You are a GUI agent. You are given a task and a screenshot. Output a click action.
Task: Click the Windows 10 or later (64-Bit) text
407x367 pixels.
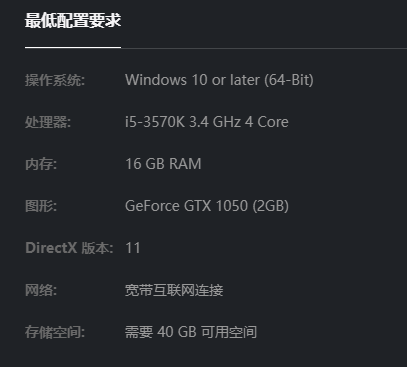219,80
